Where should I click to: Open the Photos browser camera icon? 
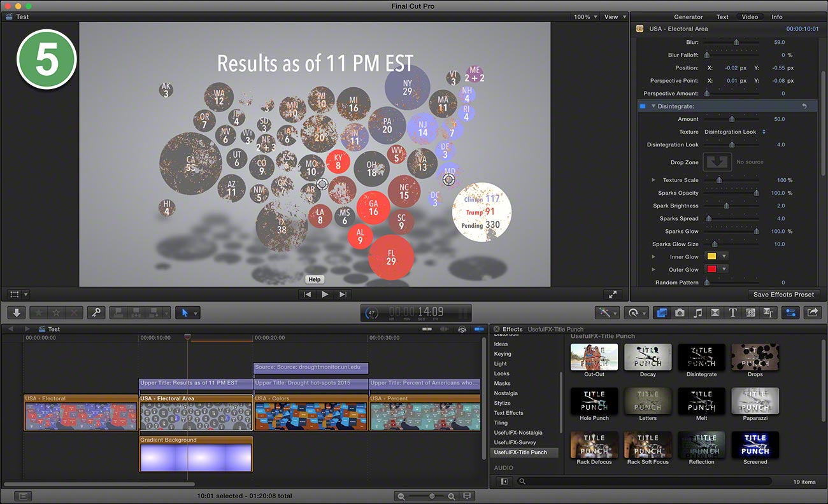[x=680, y=312]
